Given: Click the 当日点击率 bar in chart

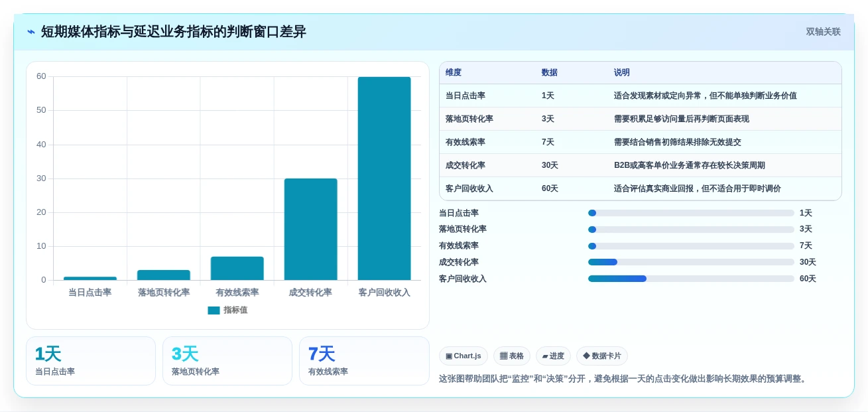Looking at the screenshot, I should pos(90,278).
